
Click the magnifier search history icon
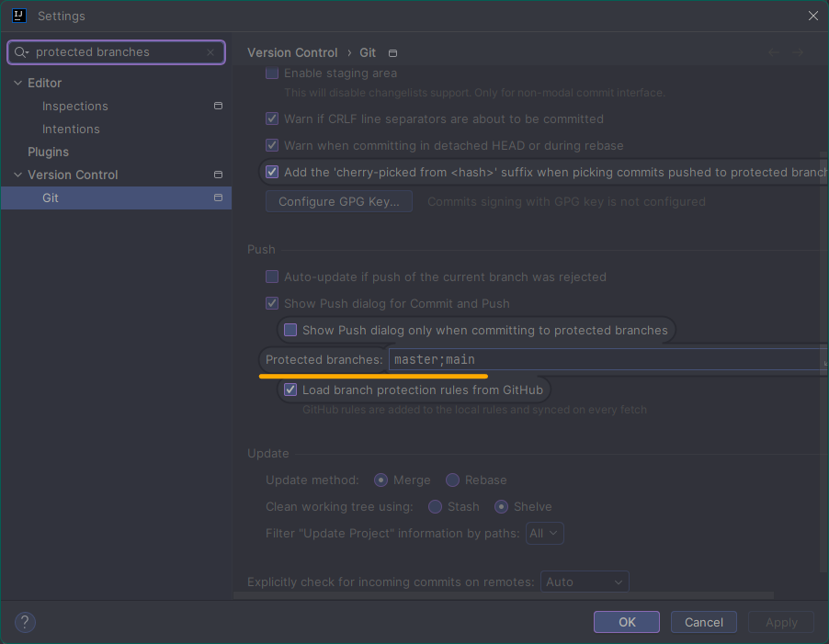tap(22, 52)
